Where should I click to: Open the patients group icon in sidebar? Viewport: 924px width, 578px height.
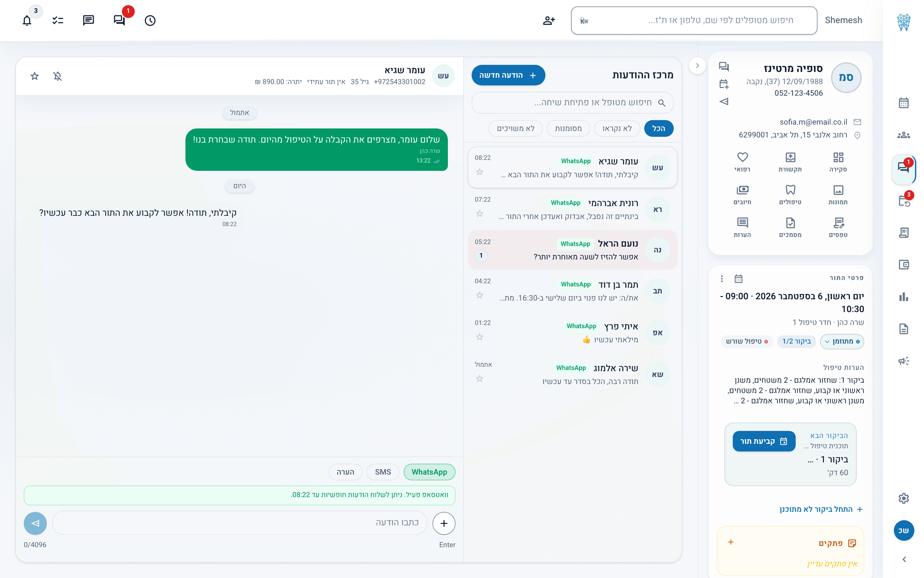[903, 135]
